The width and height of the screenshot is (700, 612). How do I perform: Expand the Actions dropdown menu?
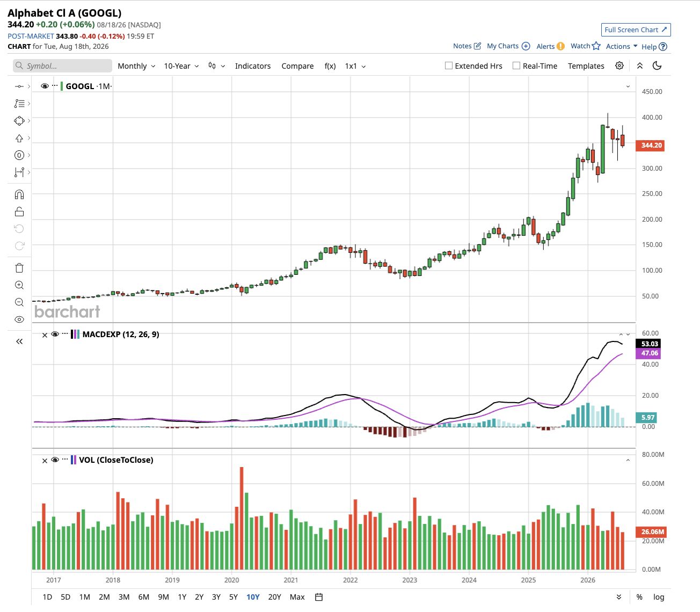622,46
